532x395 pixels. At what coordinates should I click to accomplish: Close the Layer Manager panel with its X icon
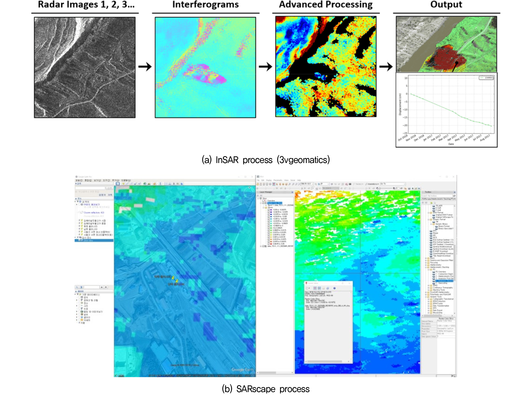[292, 192]
